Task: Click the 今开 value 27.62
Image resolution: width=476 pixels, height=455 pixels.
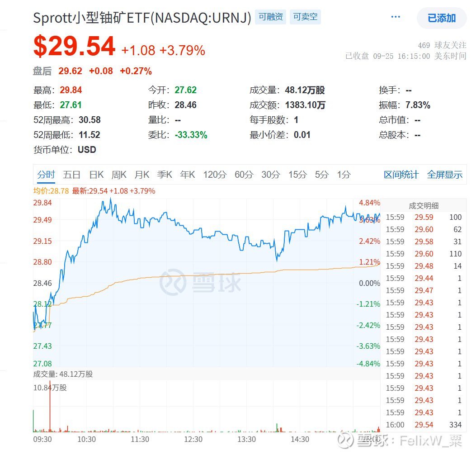Action: (185, 90)
